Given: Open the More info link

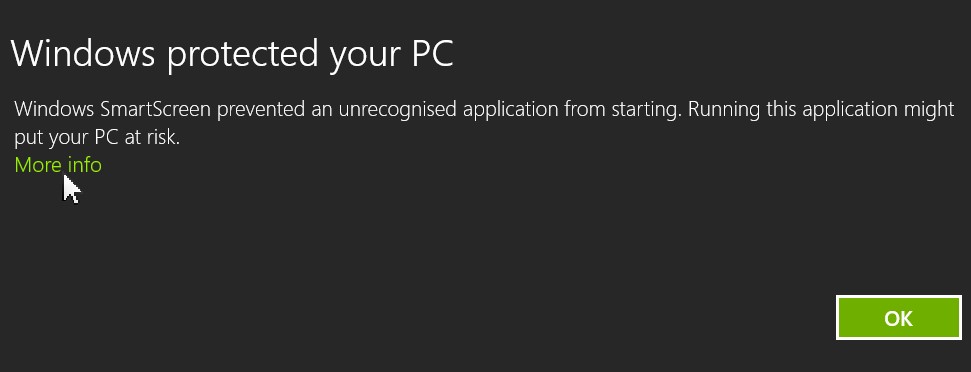Looking at the screenshot, I should (58, 165).
